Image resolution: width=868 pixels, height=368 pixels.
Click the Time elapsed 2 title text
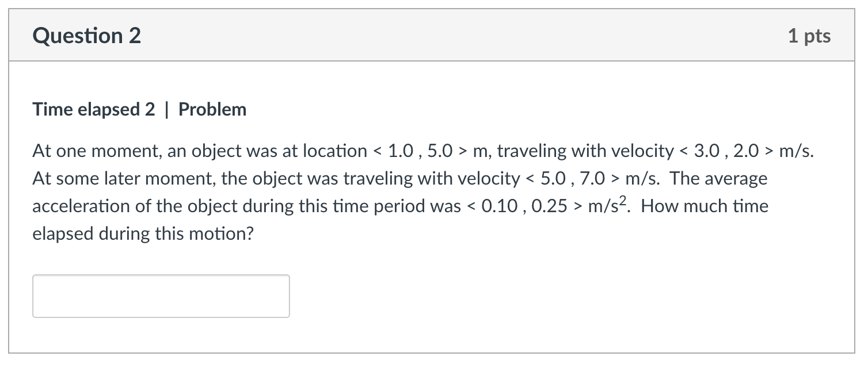click(94, 109)
